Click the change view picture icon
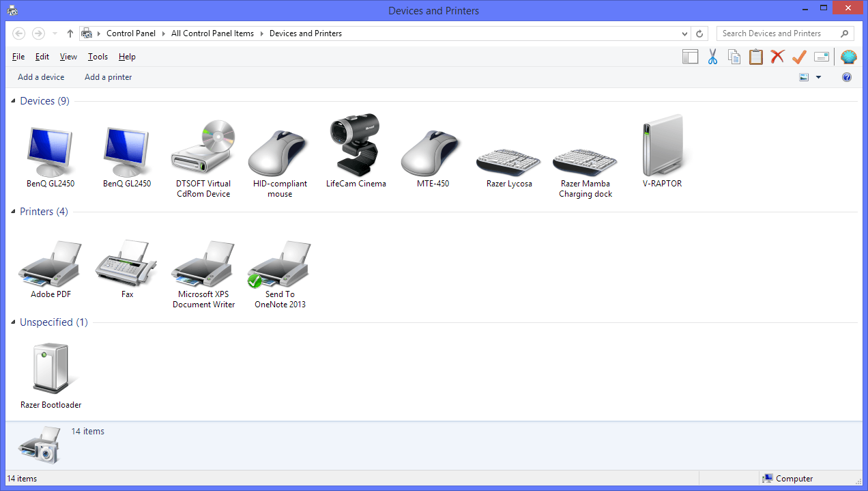The width and height of the screenshot is (868, 491). coord(804,77)
